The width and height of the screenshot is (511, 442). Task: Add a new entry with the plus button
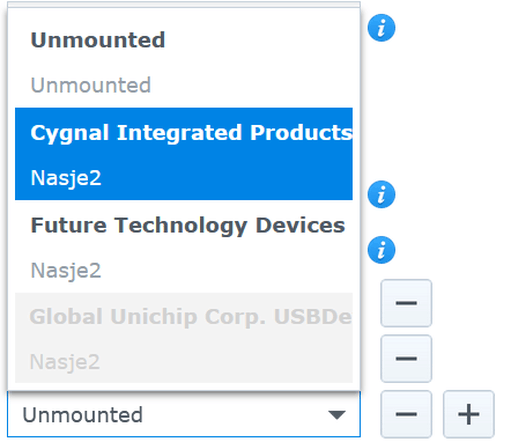coord(468,414)
